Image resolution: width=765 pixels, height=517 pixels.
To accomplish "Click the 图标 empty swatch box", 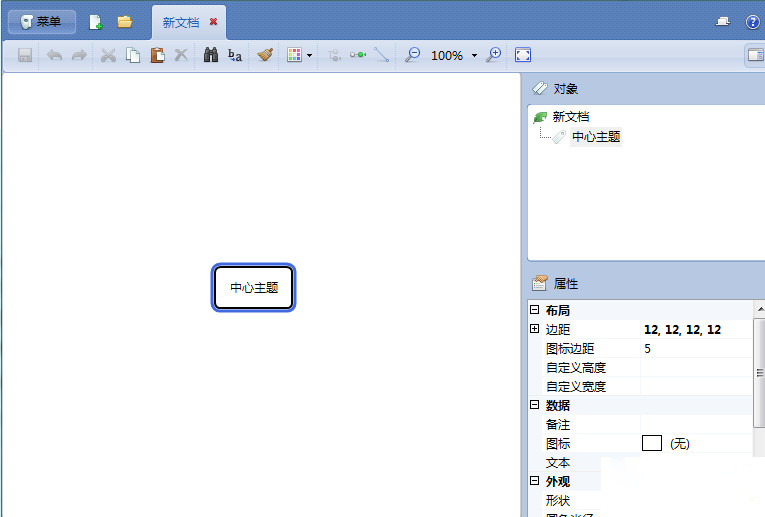I will tap(652, 443).
